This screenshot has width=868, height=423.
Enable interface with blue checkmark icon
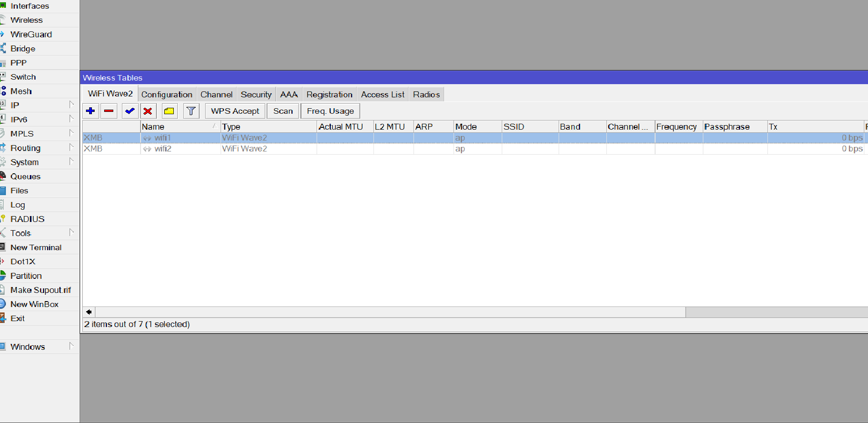point(130,111)
